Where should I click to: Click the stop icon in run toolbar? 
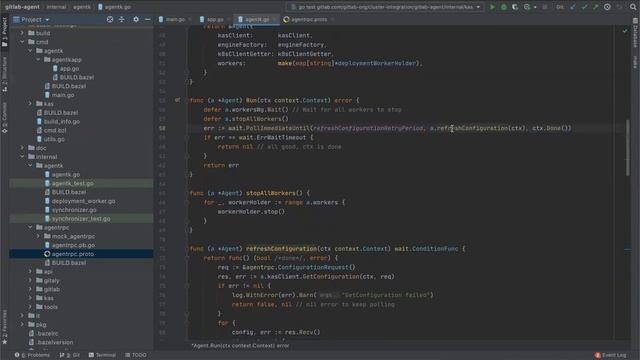click(544, 7)
